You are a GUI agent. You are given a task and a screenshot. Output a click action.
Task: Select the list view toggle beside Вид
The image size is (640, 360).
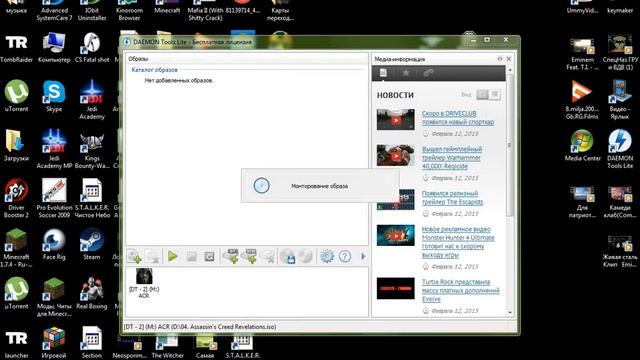[495, 95]
